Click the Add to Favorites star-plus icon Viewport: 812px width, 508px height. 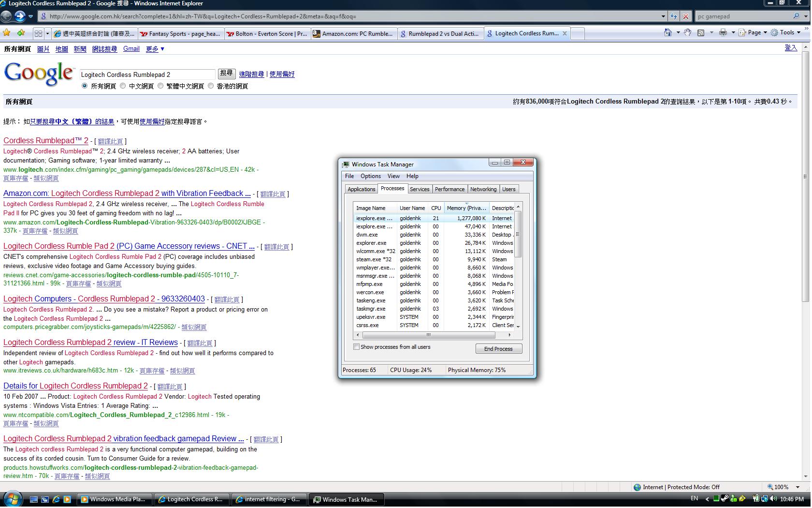[x=21, y=33]
